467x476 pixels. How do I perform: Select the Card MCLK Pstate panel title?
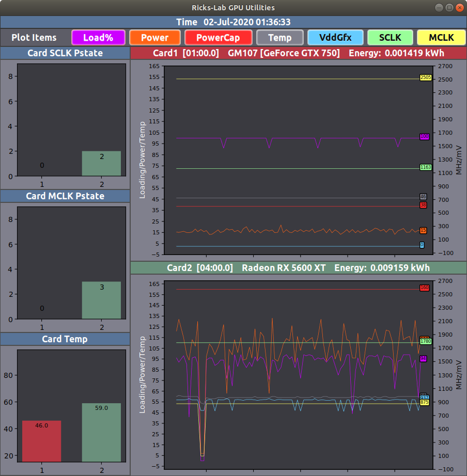click(65, 196)
